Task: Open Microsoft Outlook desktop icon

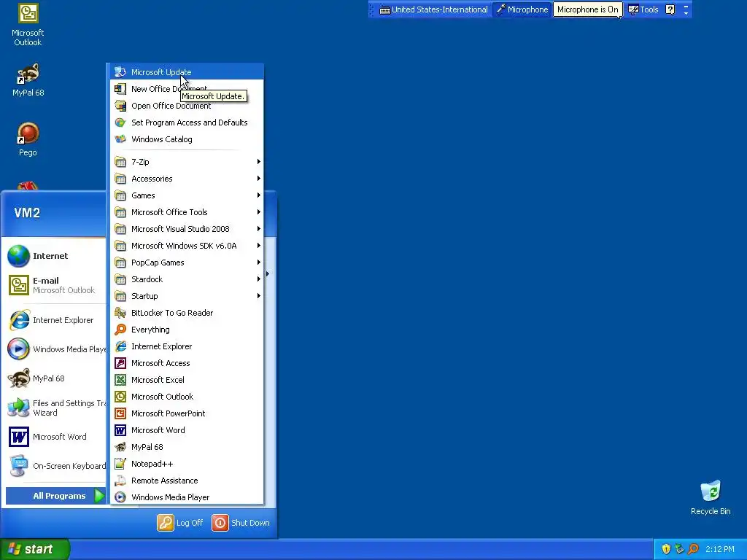Action: (x=28, y=25)
